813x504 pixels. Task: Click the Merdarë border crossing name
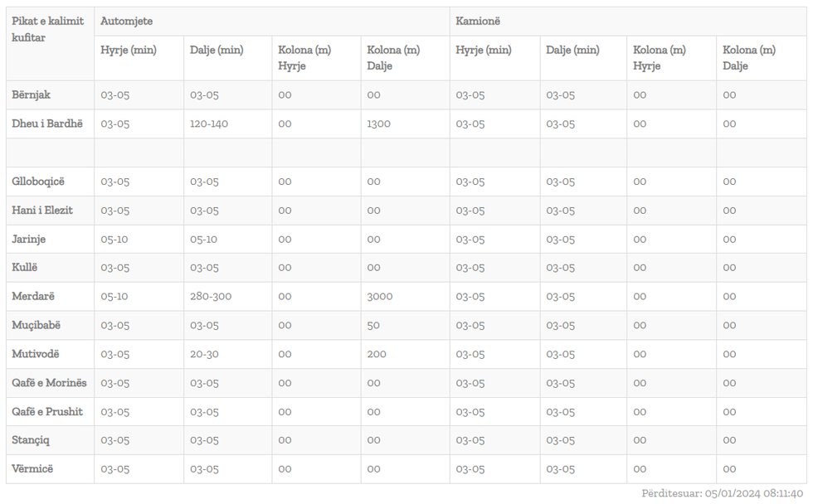click(x=33, y=297)
